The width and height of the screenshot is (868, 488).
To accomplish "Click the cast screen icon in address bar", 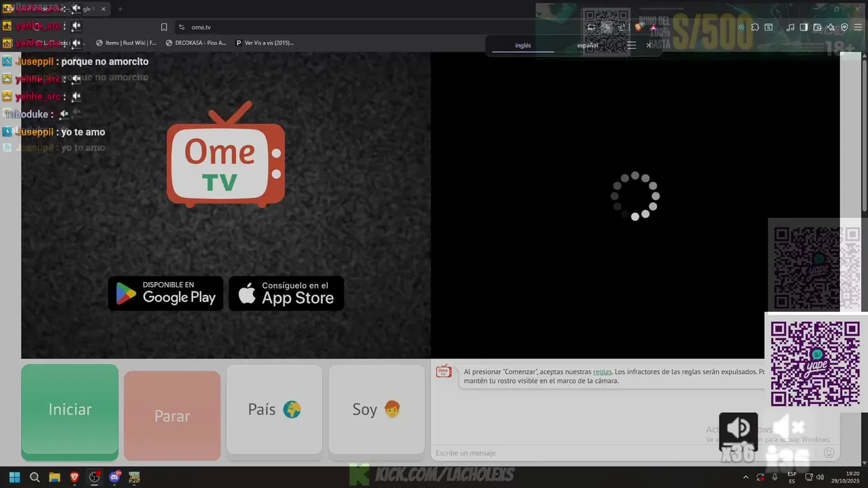I will 591,27.
